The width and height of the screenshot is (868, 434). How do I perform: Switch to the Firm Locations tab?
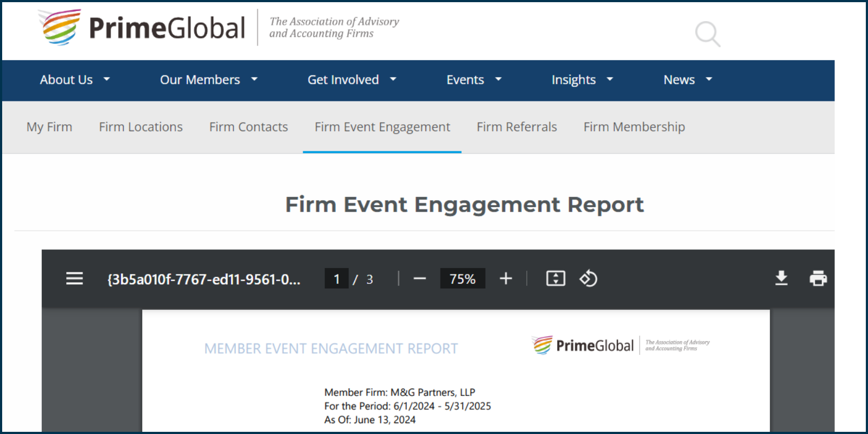(141, 127)
